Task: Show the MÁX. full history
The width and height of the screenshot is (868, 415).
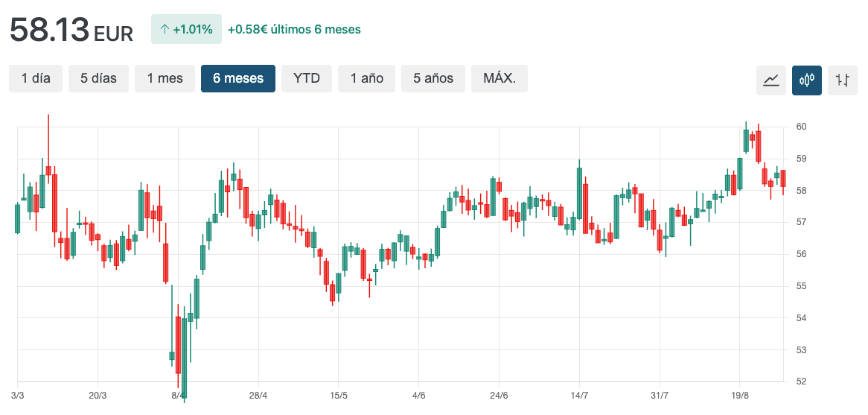Action: click(x=499, y=78)
